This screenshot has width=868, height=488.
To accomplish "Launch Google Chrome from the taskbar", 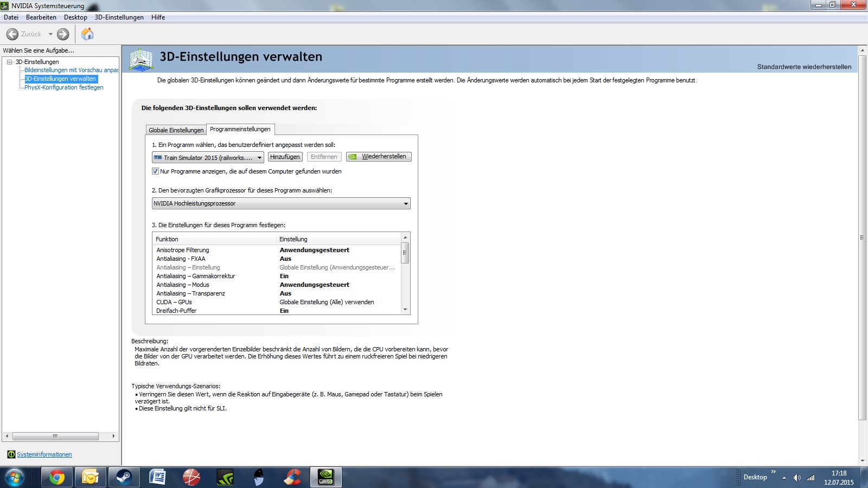I will click(x=57, y=477).
